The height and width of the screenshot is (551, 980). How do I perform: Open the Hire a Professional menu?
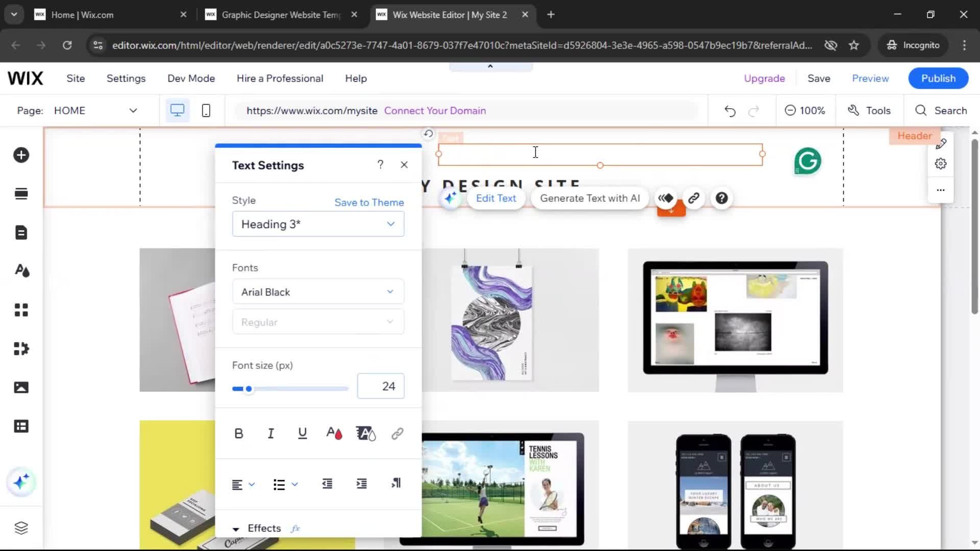pyautogui.click(x=280, y=79)
